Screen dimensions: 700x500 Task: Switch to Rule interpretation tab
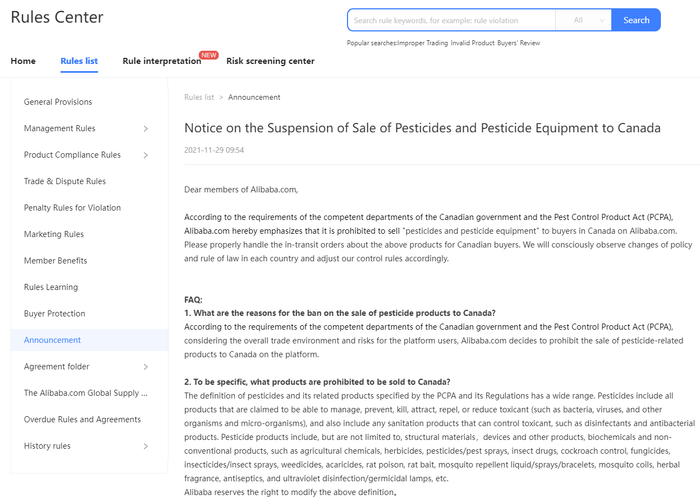click(x=161, y=61)
